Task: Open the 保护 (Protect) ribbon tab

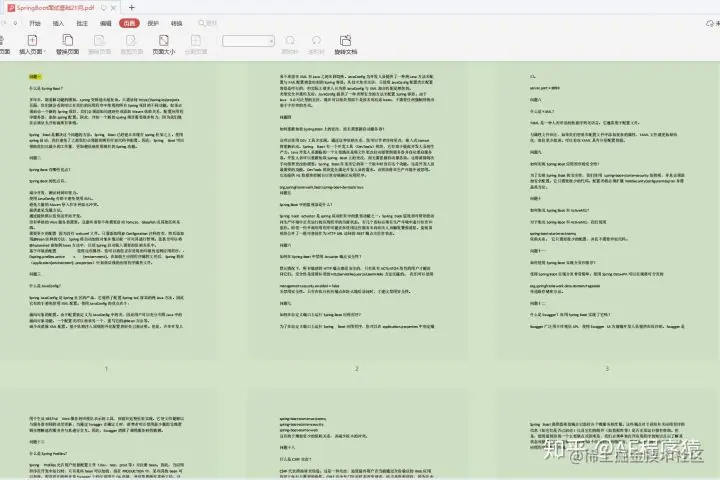Action: pos(153,23)
